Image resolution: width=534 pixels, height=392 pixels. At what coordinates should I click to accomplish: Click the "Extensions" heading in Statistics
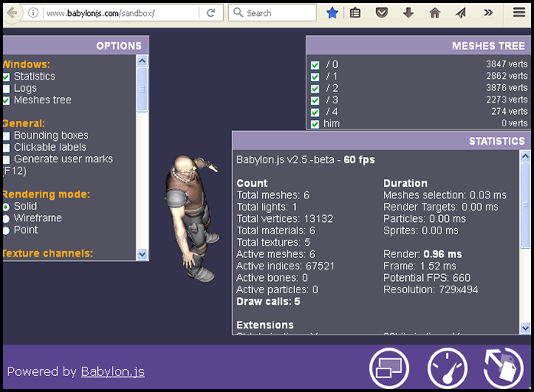pos(265,325)
